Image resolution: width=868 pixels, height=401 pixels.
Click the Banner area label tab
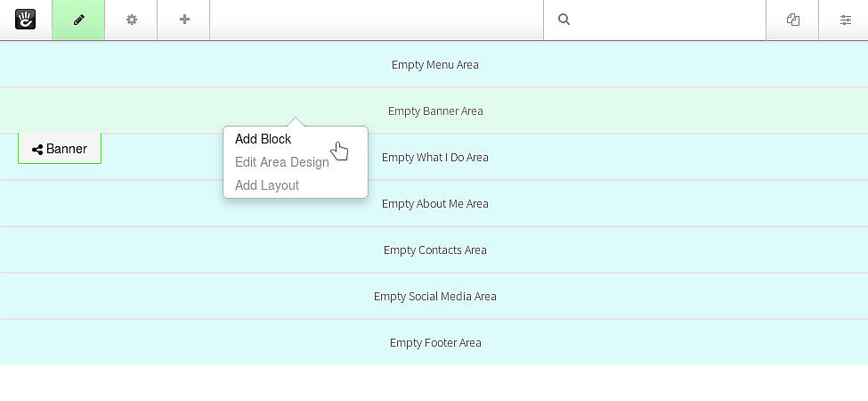[x=60, y=149]
